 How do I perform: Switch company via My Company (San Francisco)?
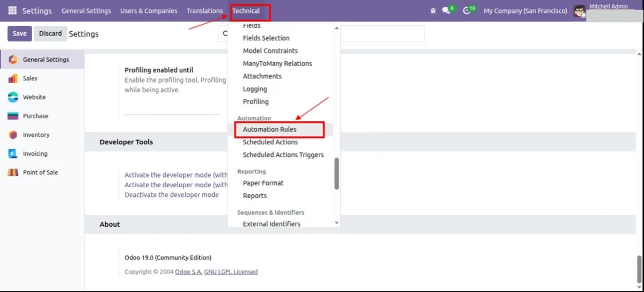[x=525, y=11]
